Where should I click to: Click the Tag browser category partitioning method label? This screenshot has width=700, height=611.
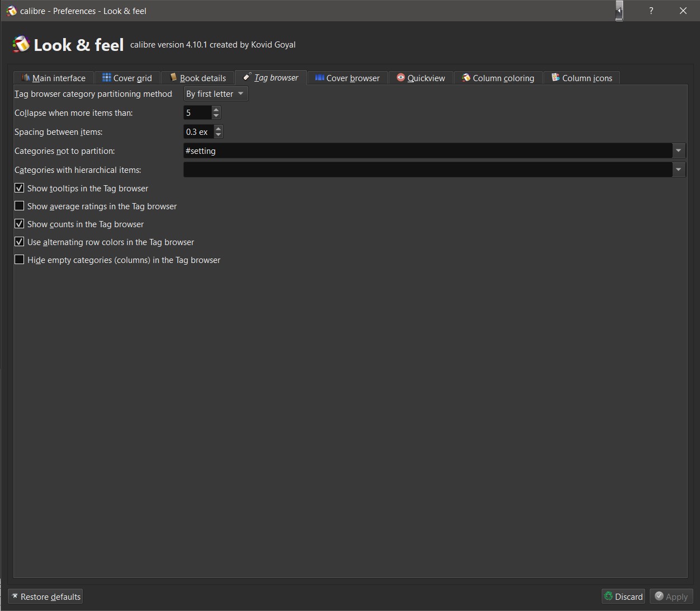[x=93, y=94]
